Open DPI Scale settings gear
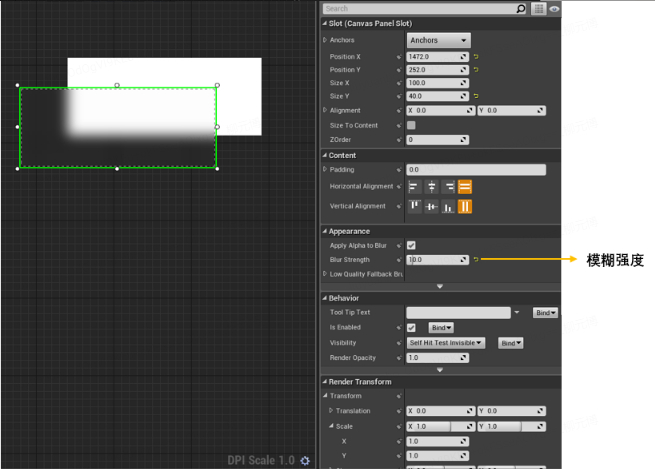This screenshot has height=469, width=655. 305,460
